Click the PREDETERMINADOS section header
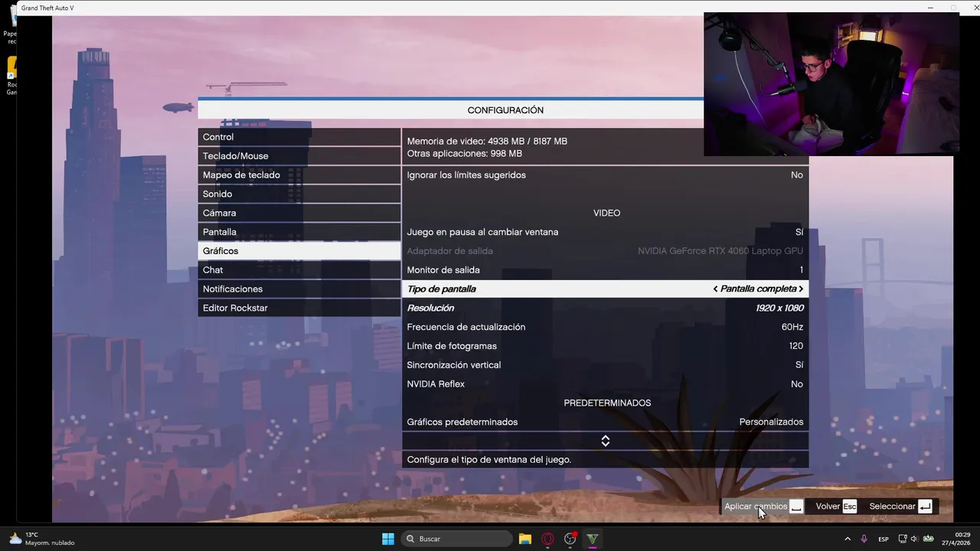The image size is (980, 551). pyautogui.click(x=607, y=403)
